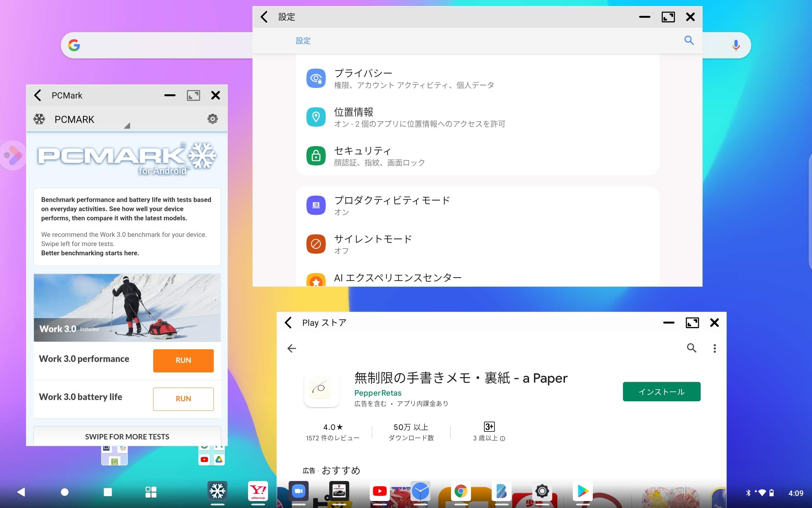Click a Paper app icon thumbnail
The height and width of the screenshot is (508, 812).
tap(321, 390)
